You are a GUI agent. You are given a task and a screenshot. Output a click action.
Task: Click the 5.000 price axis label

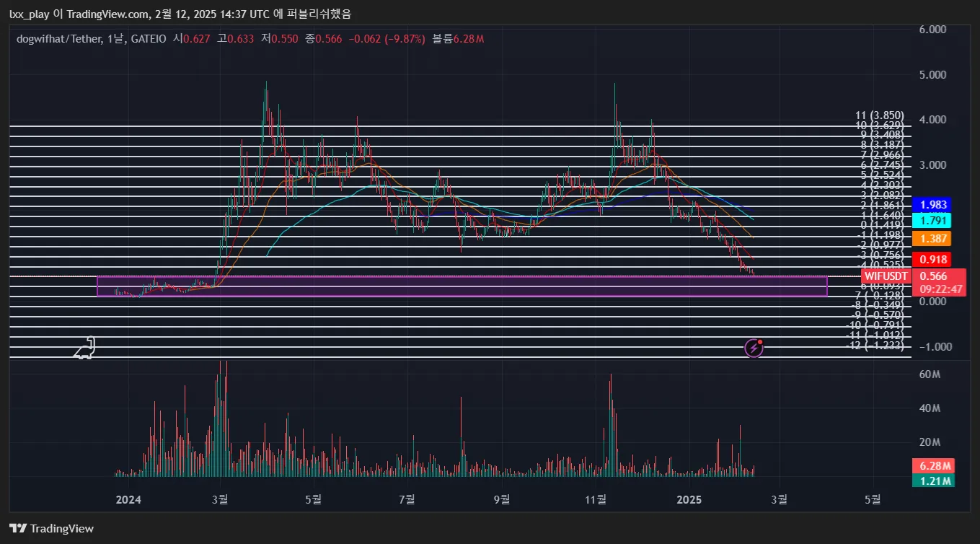pyautogui.click(x=932, y=75)
